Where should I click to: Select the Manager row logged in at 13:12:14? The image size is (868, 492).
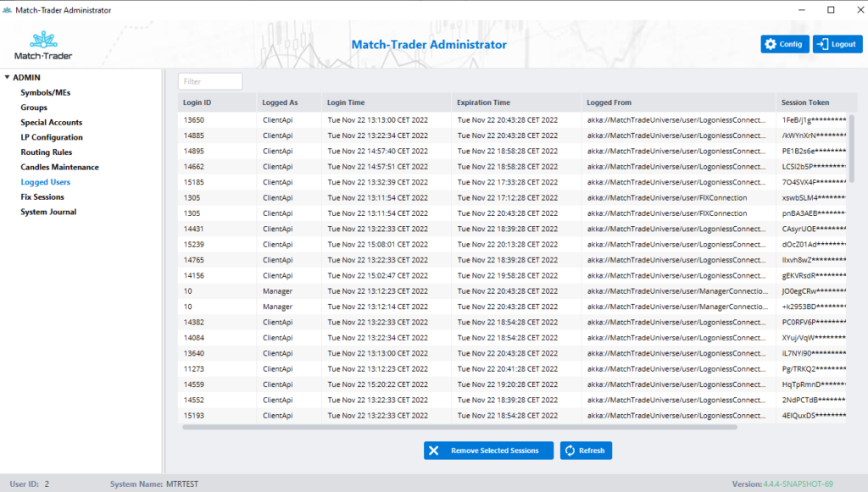point(512,307)
